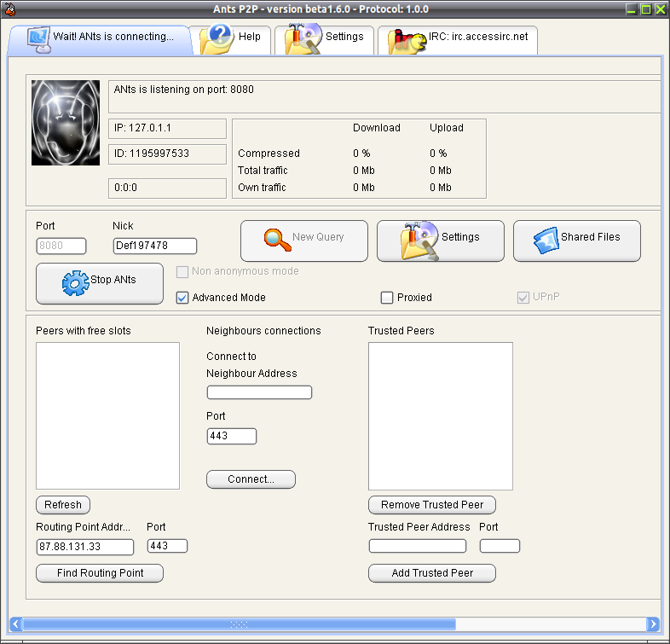Click the Routing Point Address field 87.88.131.33
This screenshot has width=670, height=644.
point(85,547)
